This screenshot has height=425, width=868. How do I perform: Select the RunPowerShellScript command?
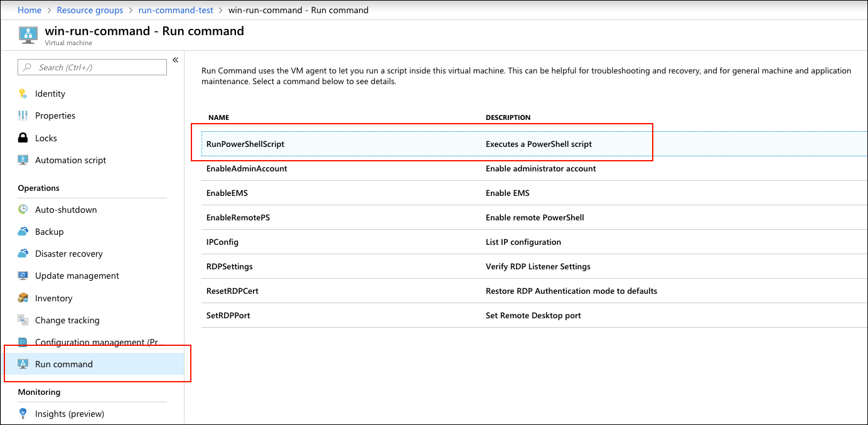click(x=246, y=144)
